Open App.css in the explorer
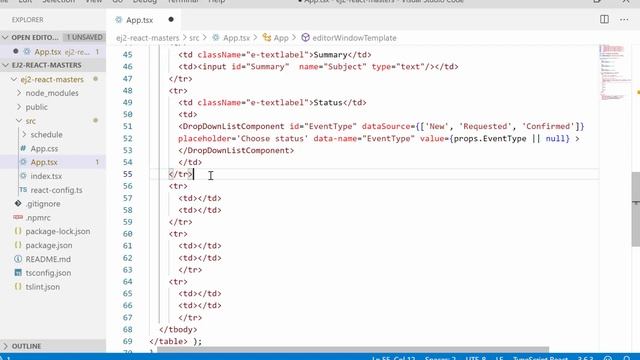 (x=44, y=149)
